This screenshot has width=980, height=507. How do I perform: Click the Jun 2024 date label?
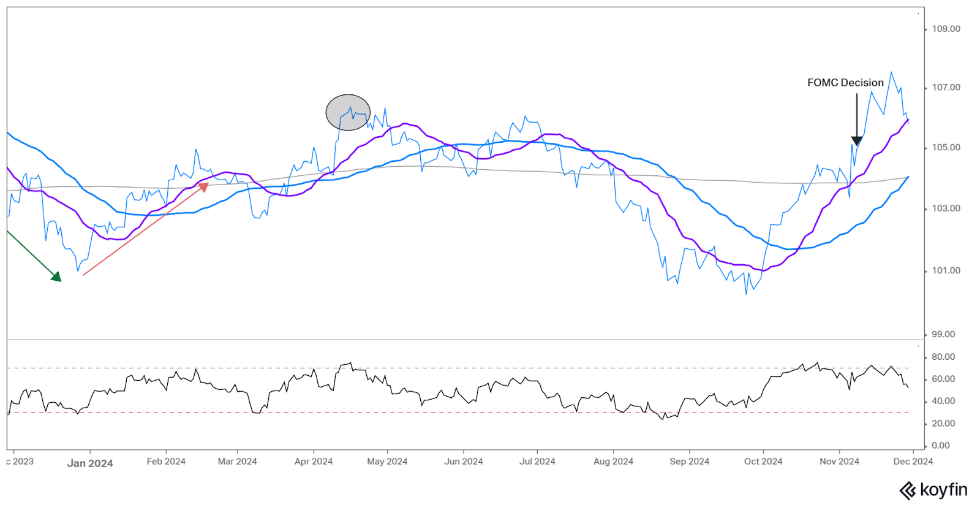coord(464,462)
